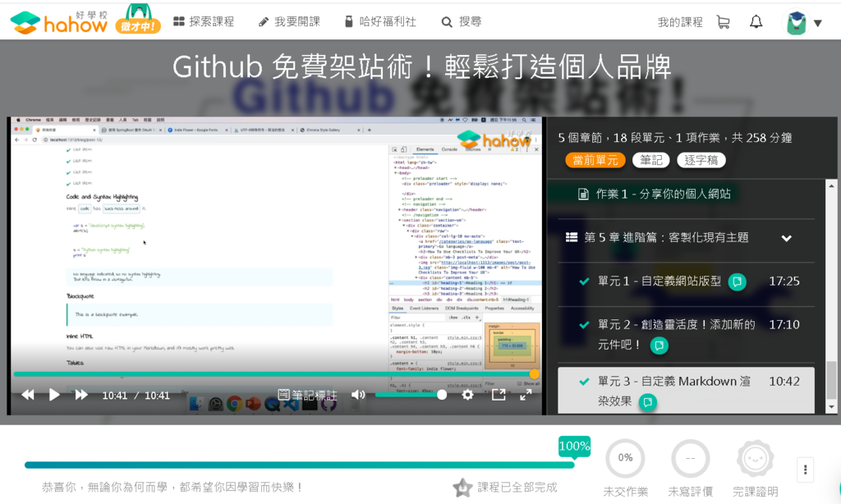Open 我要開課 menu item

coord(289,21)
